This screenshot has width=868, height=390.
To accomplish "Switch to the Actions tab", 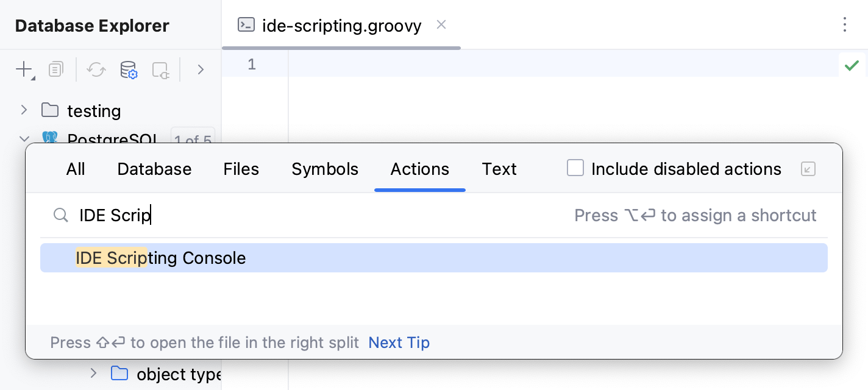I will pos(420,169).
